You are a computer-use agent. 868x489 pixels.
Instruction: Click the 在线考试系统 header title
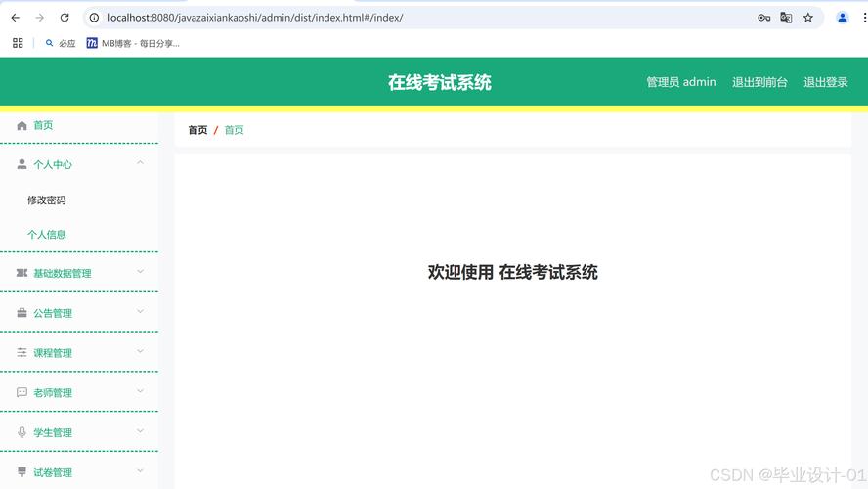(440, 82)
